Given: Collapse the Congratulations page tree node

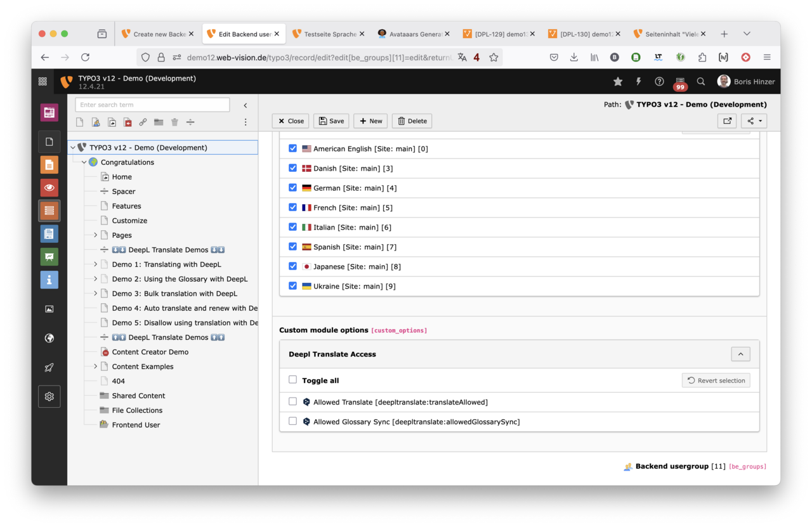Looking at the screenshot, I should click(83, 162).
